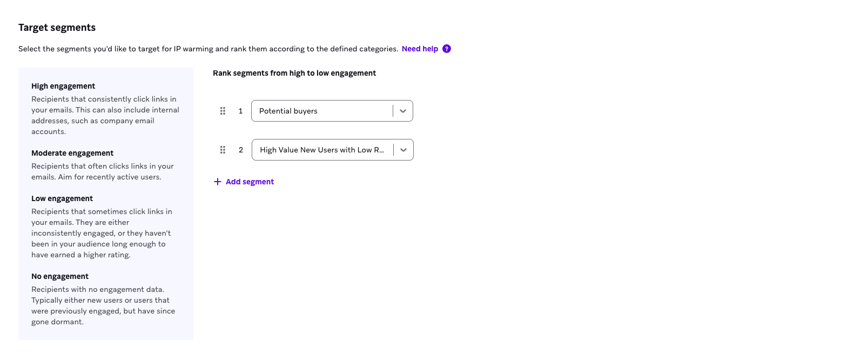
Task: Open the Potential buyers segment selector
Action: click(321, 111)
